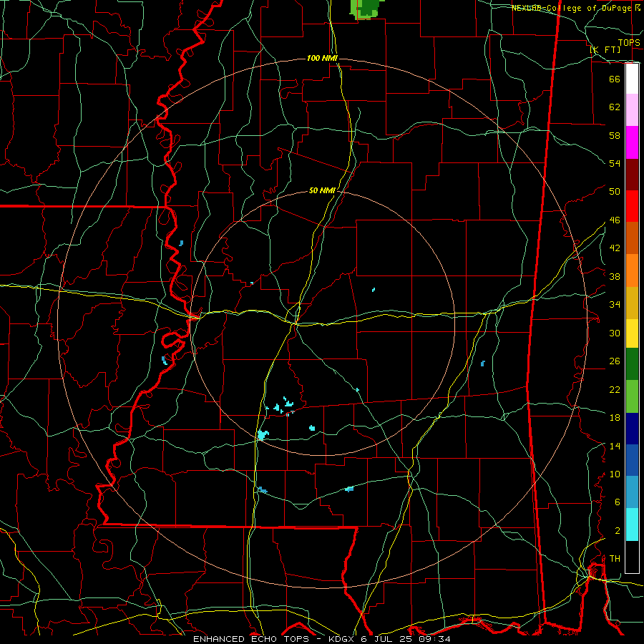This screenshot has width=644, height=644.
Task: Click the legend value "42"
Action: click(x=615, y=248)
